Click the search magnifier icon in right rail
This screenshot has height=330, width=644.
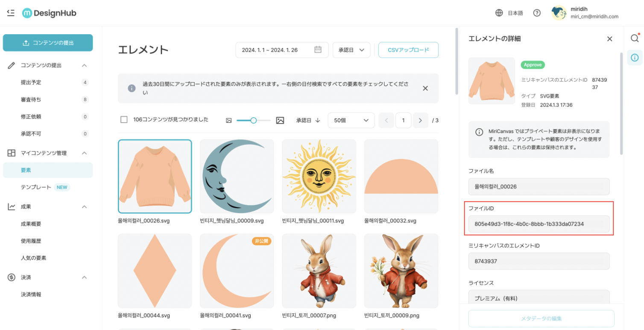point(635,38)
